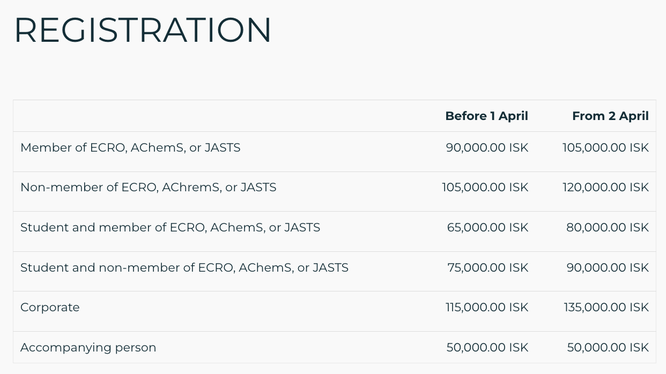The image size is (666, 374).
Task: Click the 115,000.00 ISK corporate price
Action: pos(486,307)
